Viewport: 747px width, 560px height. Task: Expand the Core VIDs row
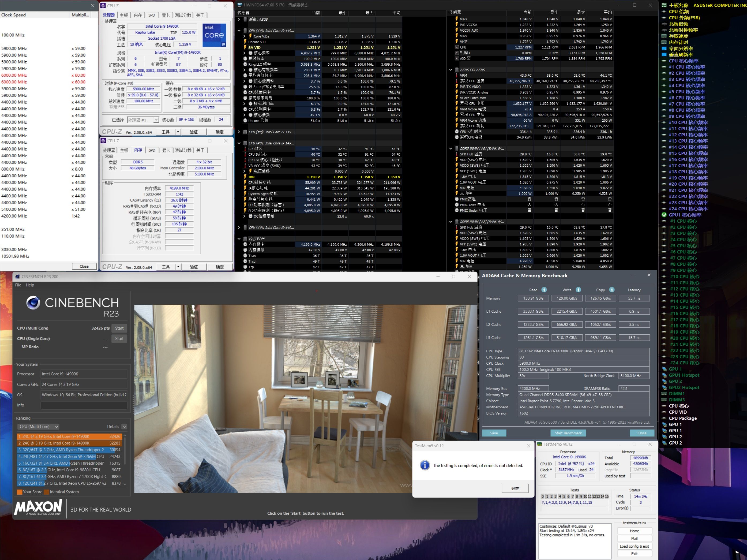(x=245, y=36)
